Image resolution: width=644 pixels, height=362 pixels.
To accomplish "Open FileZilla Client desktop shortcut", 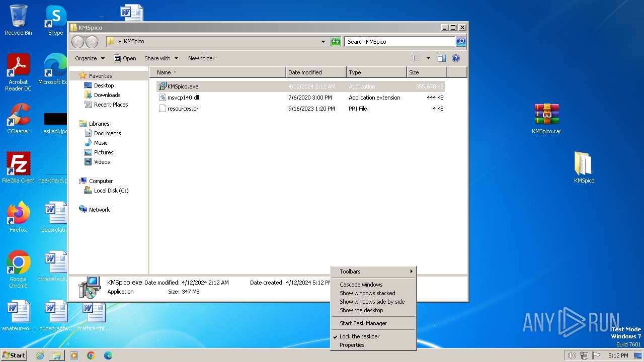I will click(18, 168).
